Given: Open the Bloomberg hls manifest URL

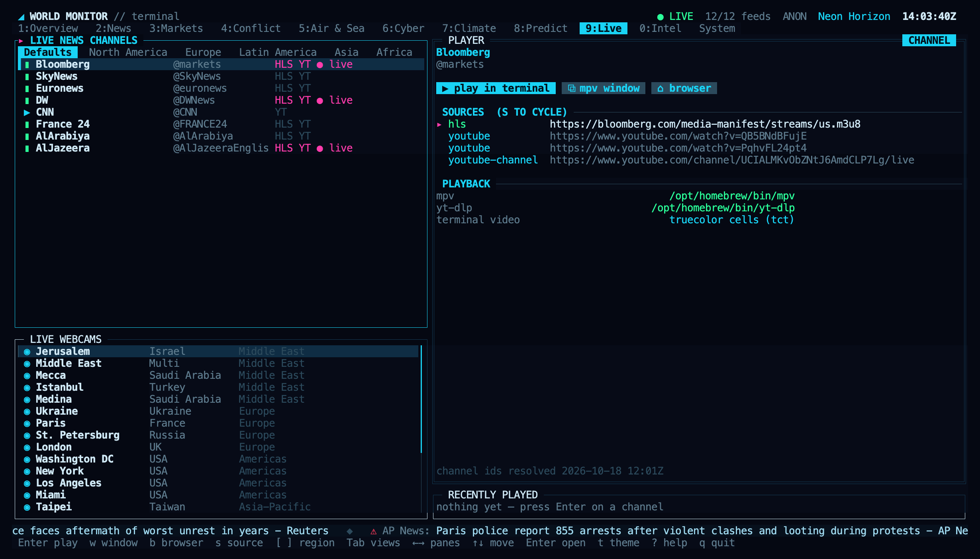Looking at the screenshot, I should pyautogui.click(x=705, y=124).
